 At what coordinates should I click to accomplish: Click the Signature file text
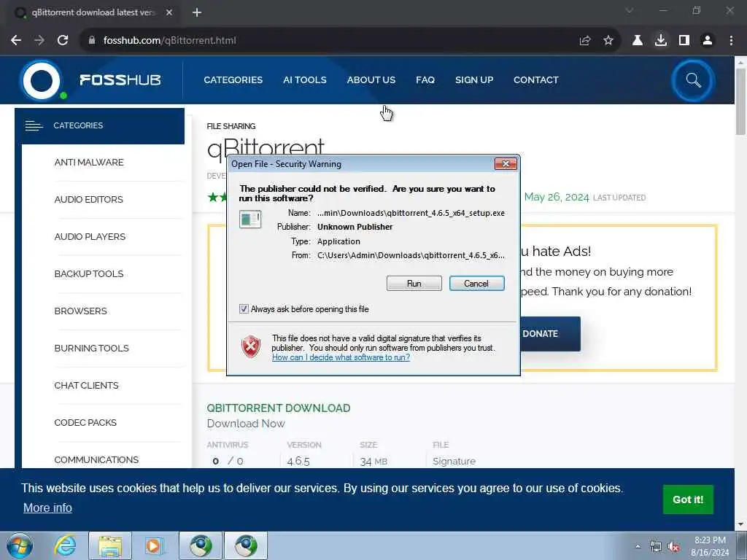point(454,461)
